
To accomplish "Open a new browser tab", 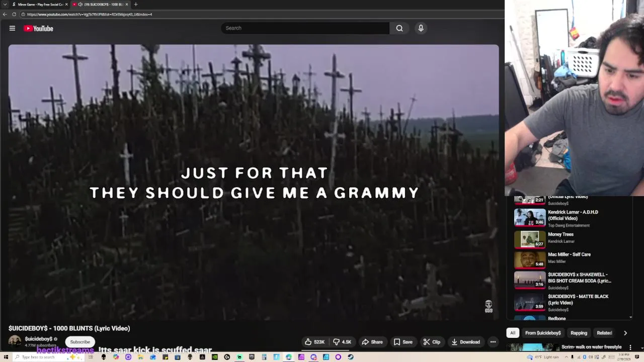I will (x=135, y=5).
